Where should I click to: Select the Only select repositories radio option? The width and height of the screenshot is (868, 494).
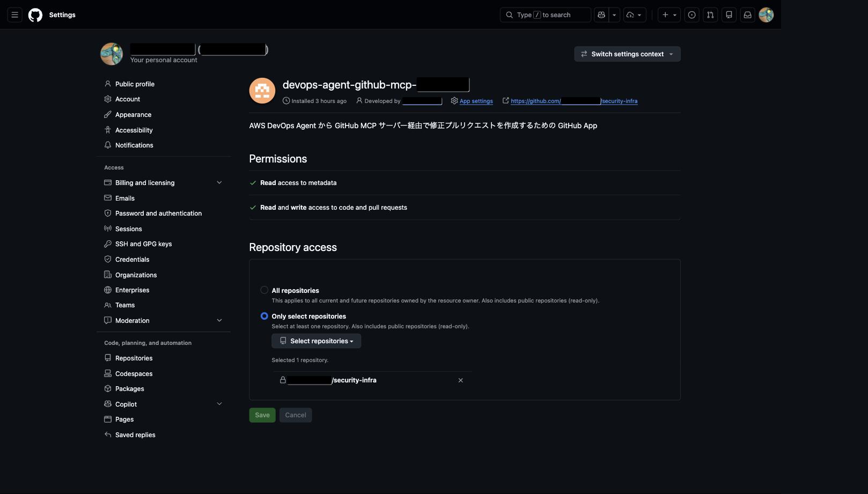(x=264, y=316)
